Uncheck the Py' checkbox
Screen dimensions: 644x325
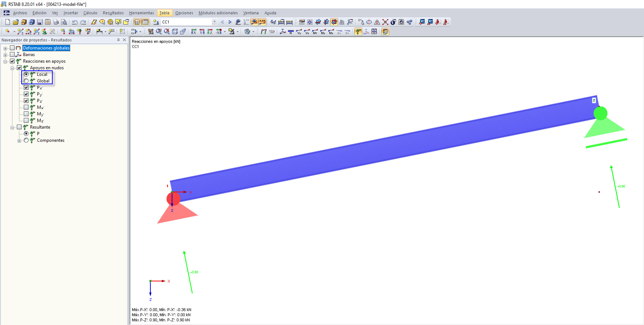(x=26, y=94)
